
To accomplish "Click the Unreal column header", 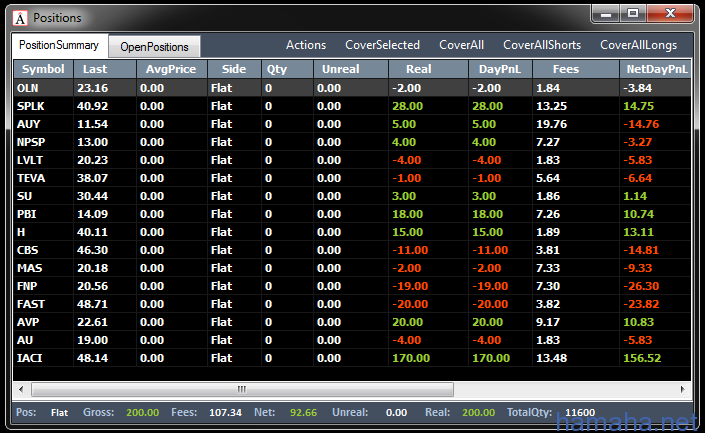I will pos(351,69).
